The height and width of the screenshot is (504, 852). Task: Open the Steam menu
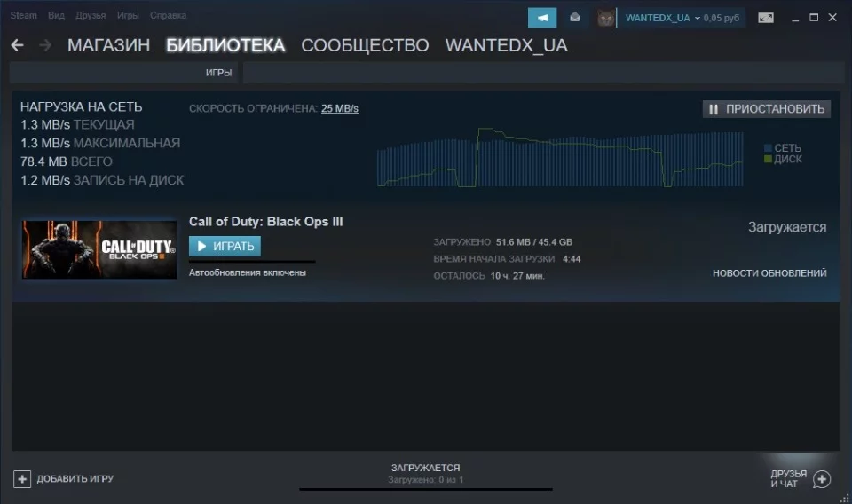pyautogui.click(x=23, y=15)
